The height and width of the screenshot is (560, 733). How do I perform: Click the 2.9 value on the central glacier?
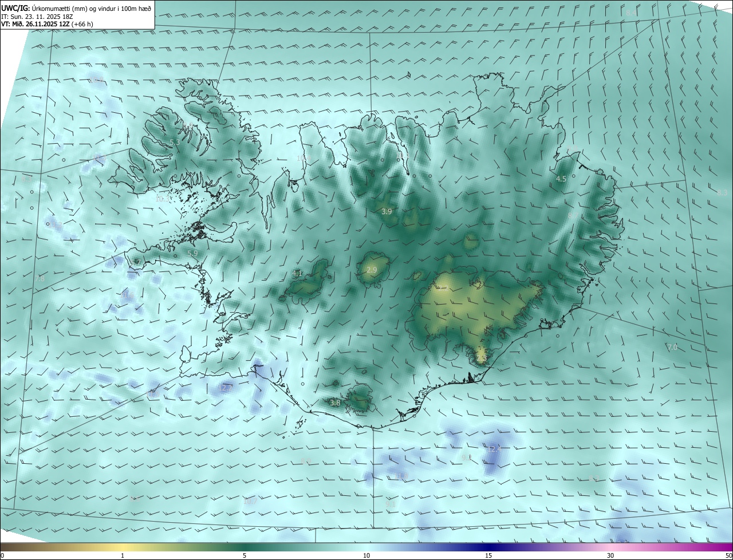pyautogui.click(x=372, y=270)
